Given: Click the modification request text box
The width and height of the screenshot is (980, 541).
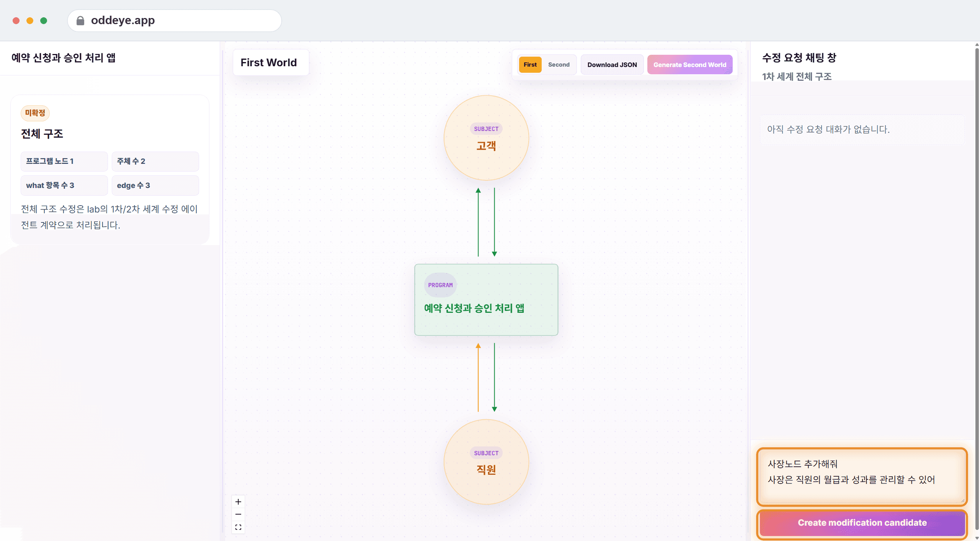Looking at the screenshot, I should pos(862,477).
